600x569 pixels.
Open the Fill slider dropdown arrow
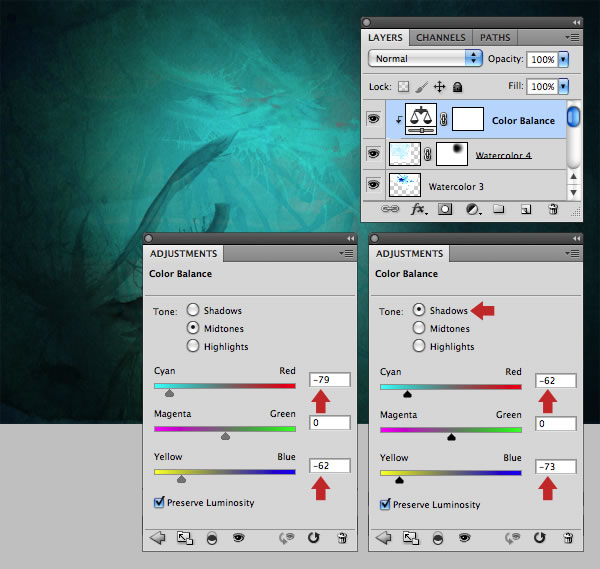point(563,86)
